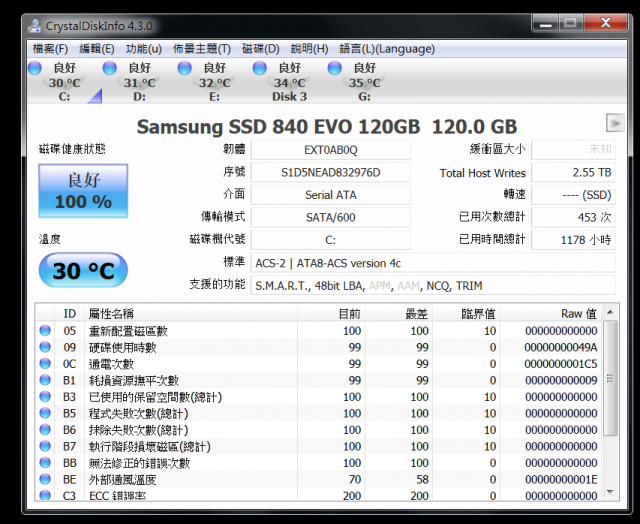
Task: Click status orb of attribute BB row
Action: coord(45,463)
